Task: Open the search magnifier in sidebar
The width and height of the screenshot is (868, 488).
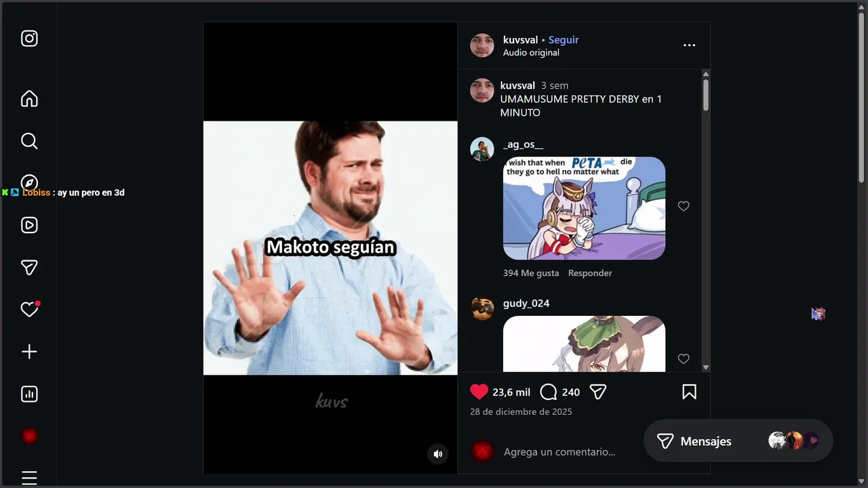Action: (x=29, y=141)
